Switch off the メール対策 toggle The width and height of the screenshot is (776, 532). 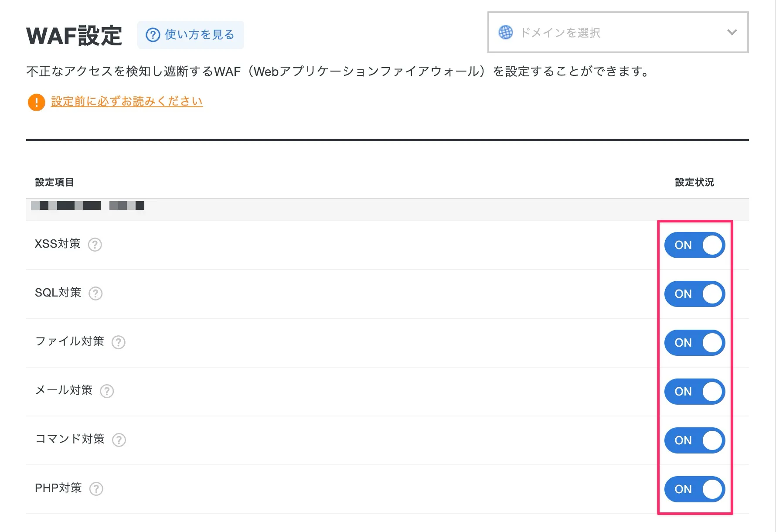[694, 392]
